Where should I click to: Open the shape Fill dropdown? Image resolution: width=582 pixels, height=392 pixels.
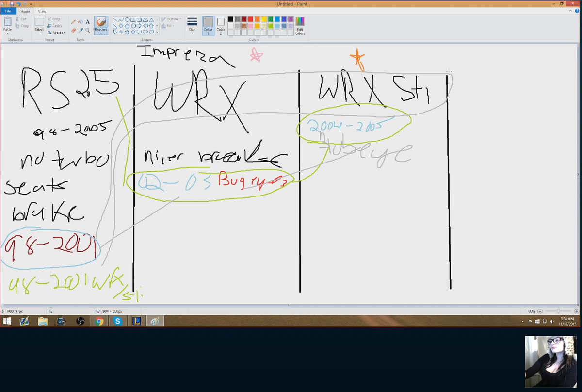(x=168, y=26)
